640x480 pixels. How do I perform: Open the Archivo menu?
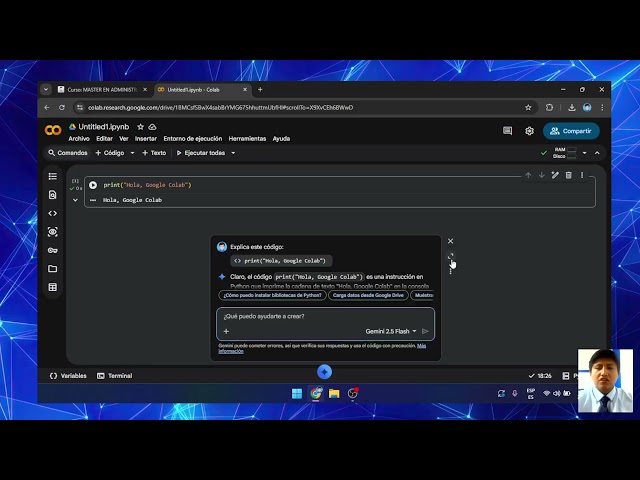pyautogui.click(x=79, y=139)
